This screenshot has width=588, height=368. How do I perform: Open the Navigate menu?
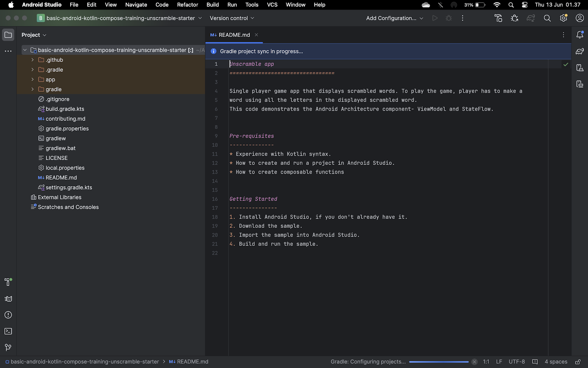(136, 5)
